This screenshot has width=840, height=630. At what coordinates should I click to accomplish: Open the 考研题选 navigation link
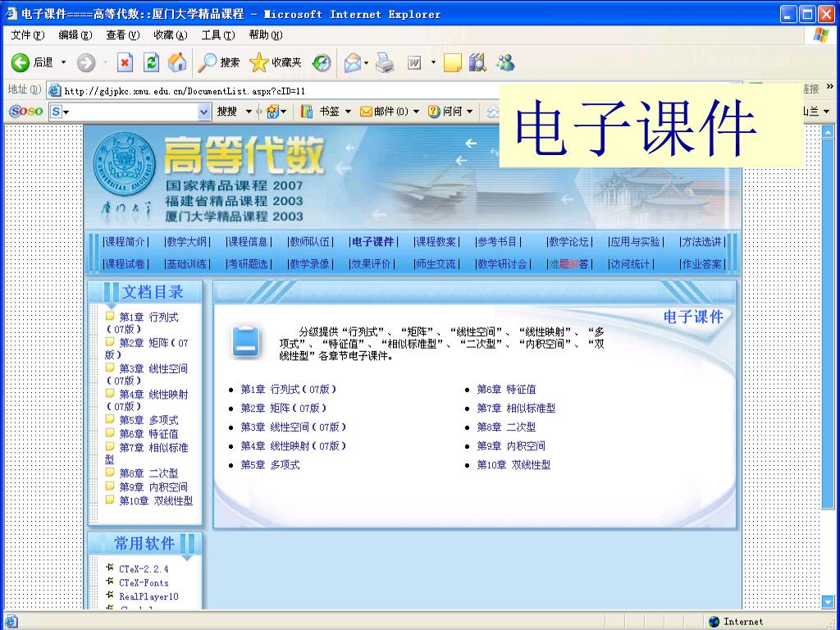pyautogui.click(x=249, y=264)
